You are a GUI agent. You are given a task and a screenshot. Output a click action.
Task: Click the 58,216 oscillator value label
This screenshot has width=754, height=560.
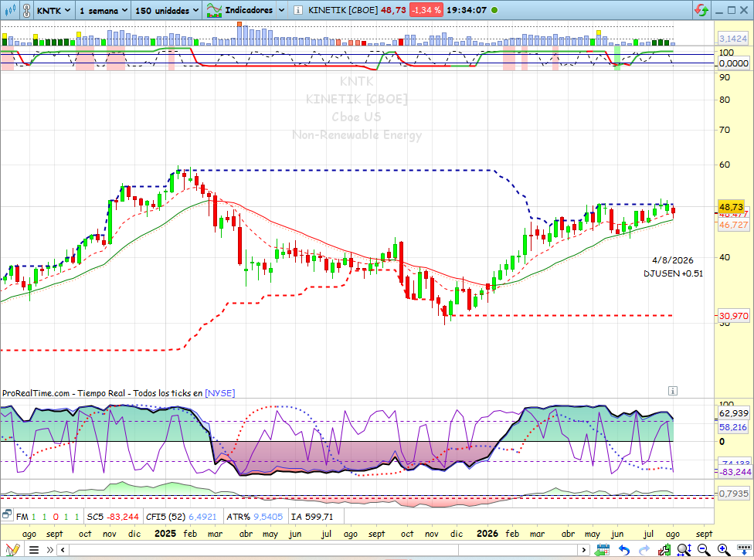click(x=733, y=427)
